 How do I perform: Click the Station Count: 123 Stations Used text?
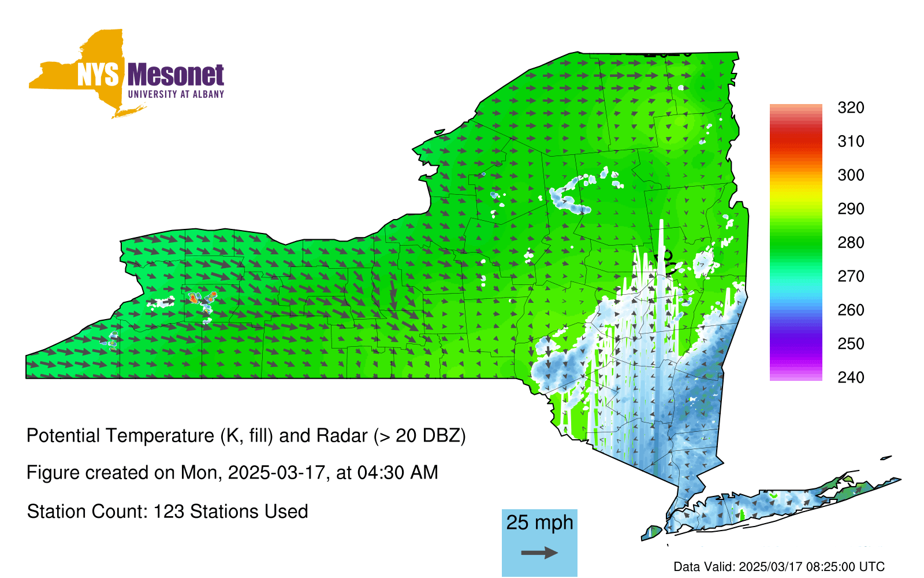coord(167,512)
